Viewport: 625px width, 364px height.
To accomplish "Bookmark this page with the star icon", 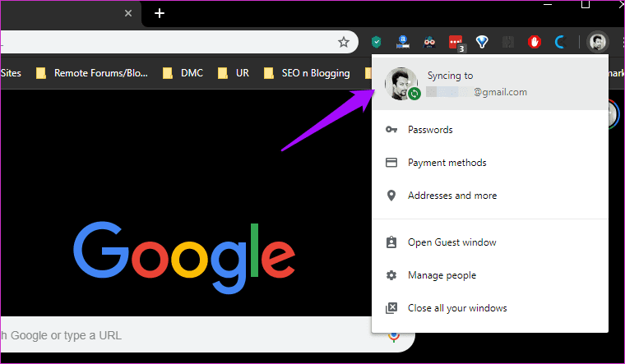I will (x=344, y=42).
